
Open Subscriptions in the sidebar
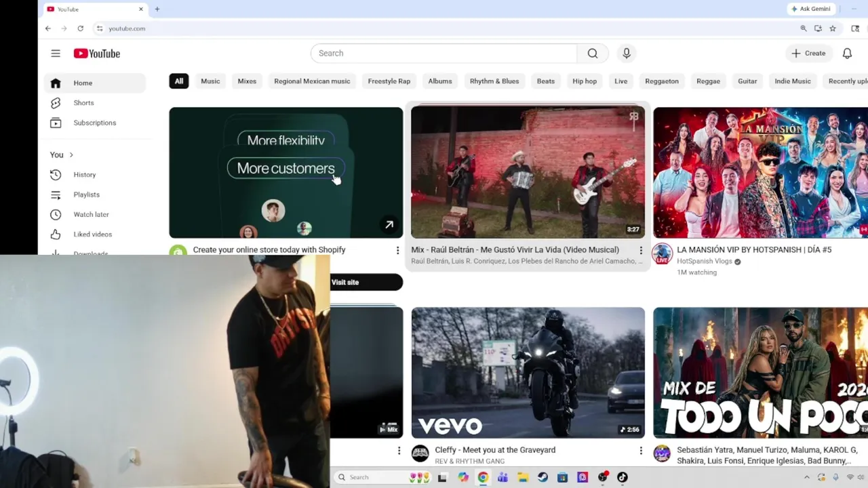pos(95,123)
